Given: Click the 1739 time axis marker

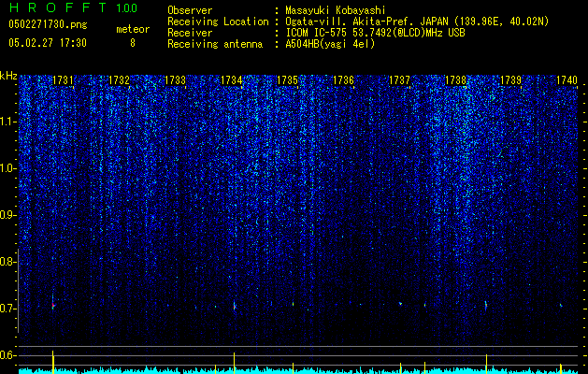Looking at the screenshot, I should (511, 80).
